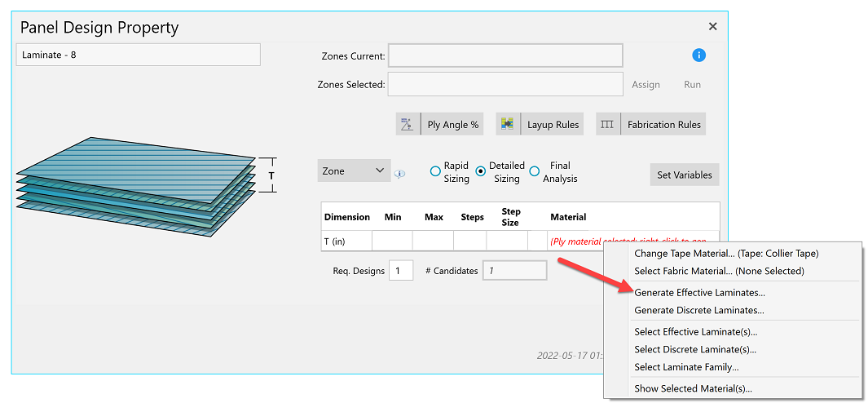Choose Select Fabric Material menu entry
This screenshot has height=403, width=868.
tap(719, 271)
